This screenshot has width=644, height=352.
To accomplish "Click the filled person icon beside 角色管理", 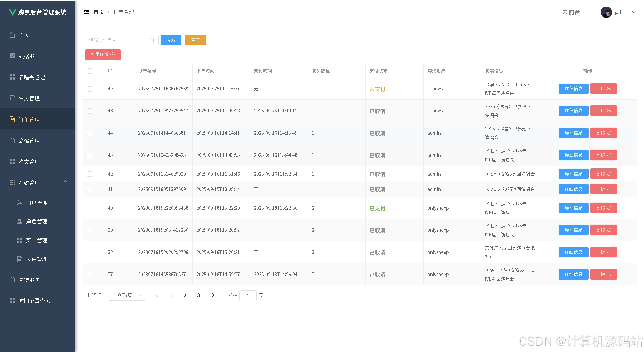I will point(20,221).
